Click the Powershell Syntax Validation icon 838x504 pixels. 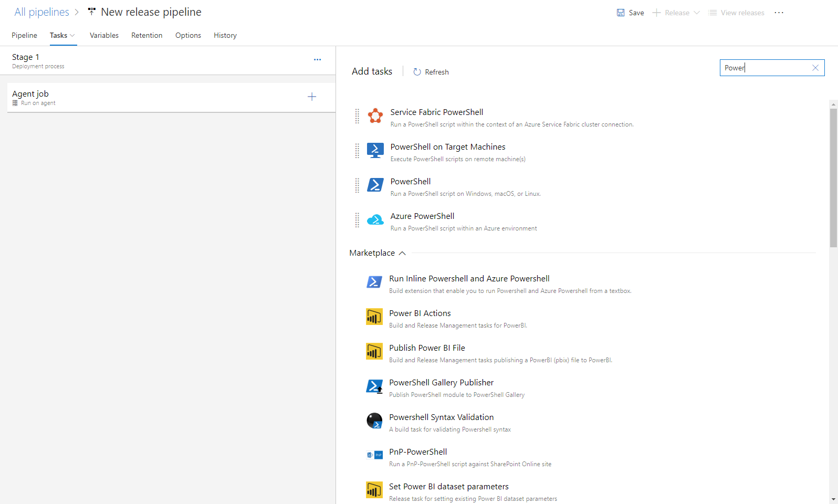[x=374, y=421]
